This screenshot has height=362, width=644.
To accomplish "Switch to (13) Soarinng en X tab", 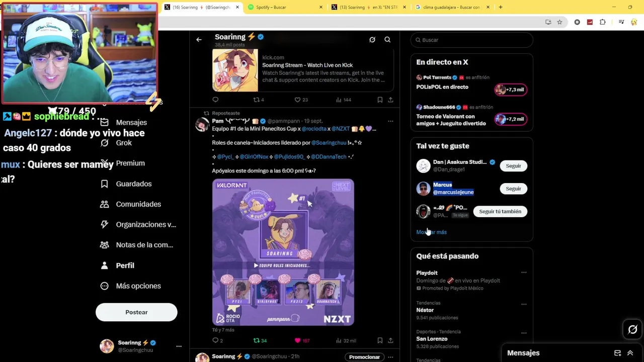I will coord(369,7).
